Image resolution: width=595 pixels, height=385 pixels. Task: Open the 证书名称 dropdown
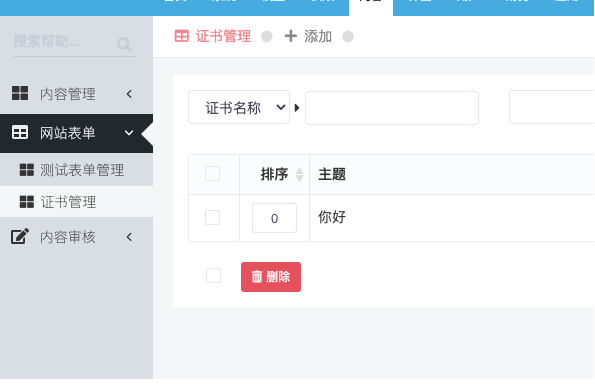coord(239,107)
